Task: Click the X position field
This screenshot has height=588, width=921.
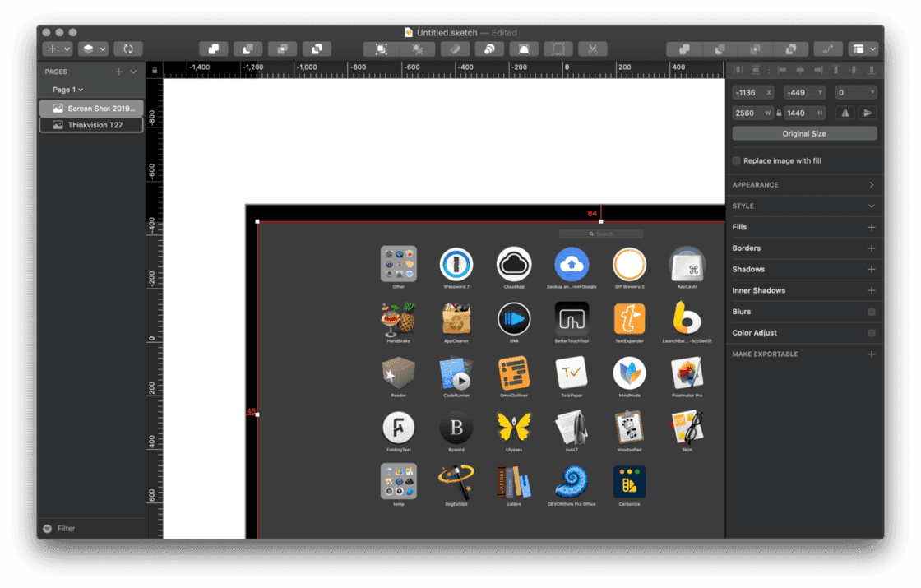Action: click(x=753, y=92)
